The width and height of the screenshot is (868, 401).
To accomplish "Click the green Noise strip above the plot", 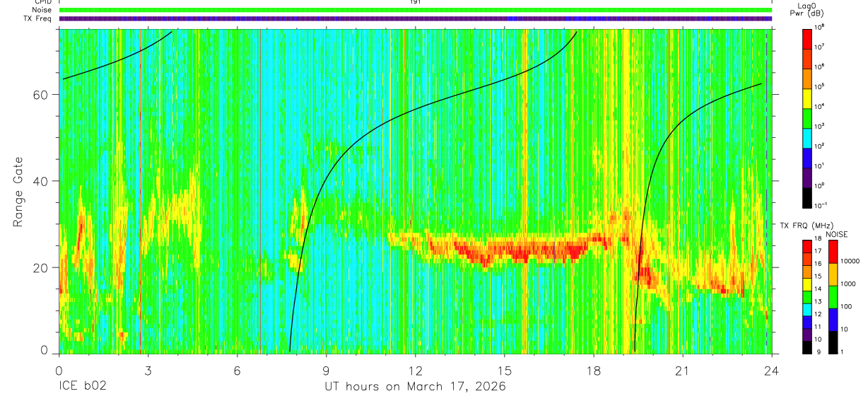I will click(415, 10).
